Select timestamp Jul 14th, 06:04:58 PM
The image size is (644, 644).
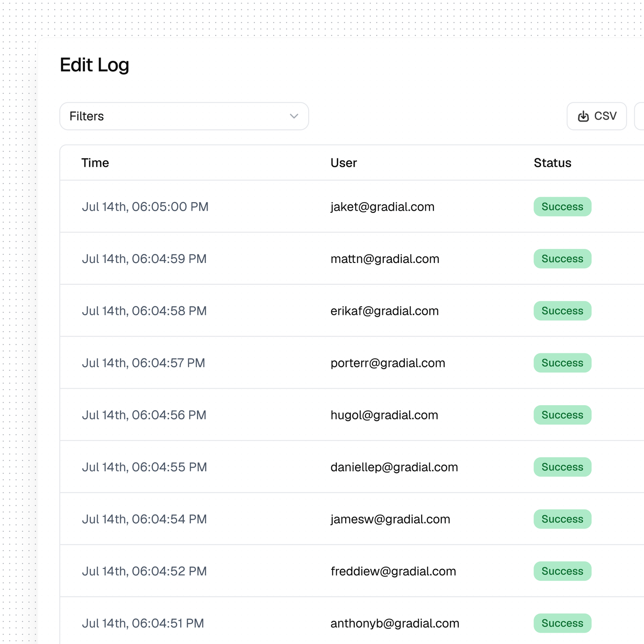click(x=144, y=311)
